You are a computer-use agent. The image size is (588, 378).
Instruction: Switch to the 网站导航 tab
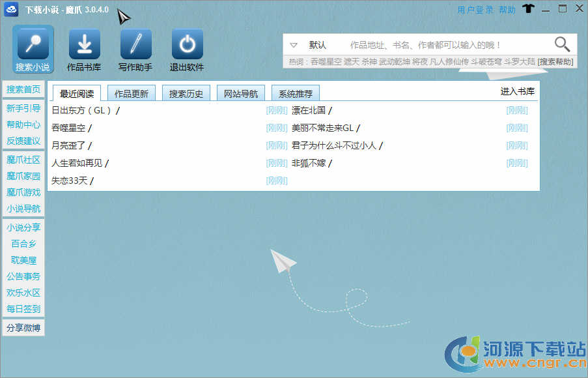[x=241, y=93]
